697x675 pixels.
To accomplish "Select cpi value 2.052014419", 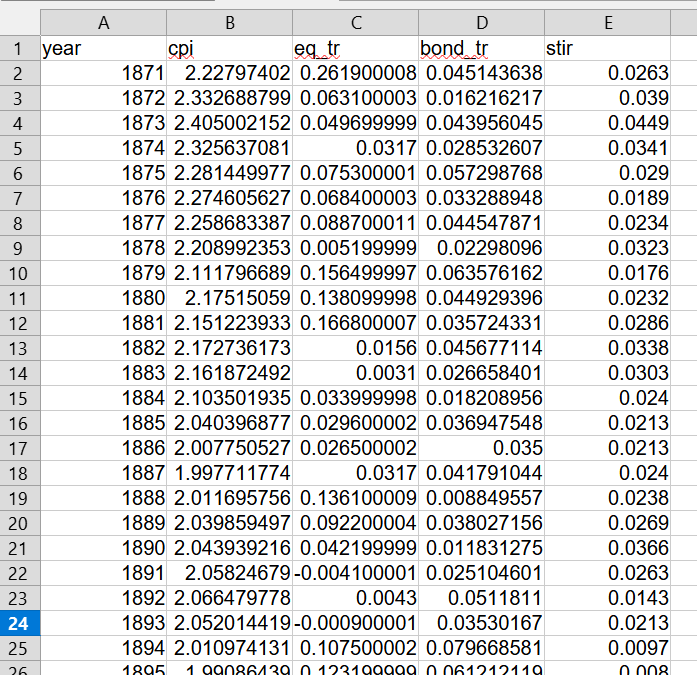I will point(229,623).
